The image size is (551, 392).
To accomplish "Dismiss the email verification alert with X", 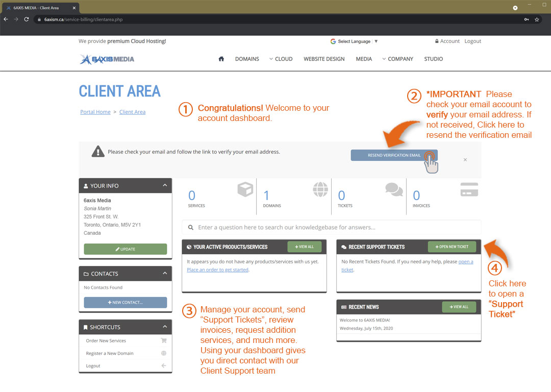I will click(465, 160).
